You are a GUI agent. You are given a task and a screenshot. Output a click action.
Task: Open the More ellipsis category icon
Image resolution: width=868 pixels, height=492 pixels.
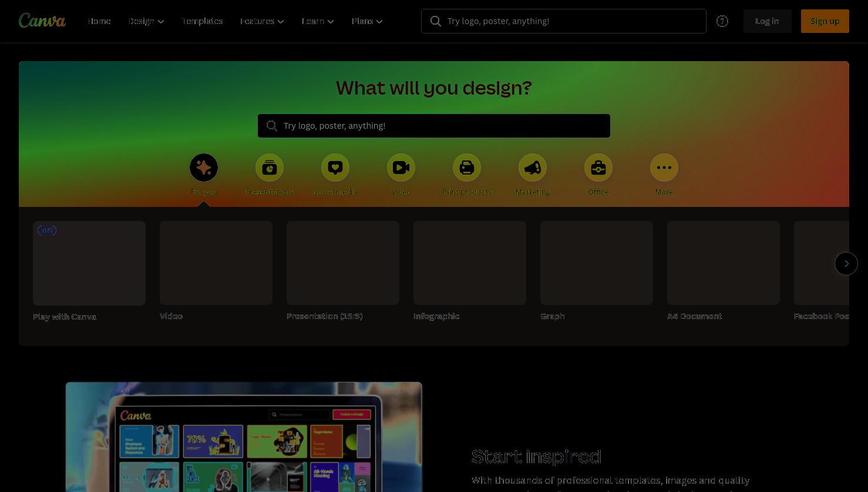point(664,168)
